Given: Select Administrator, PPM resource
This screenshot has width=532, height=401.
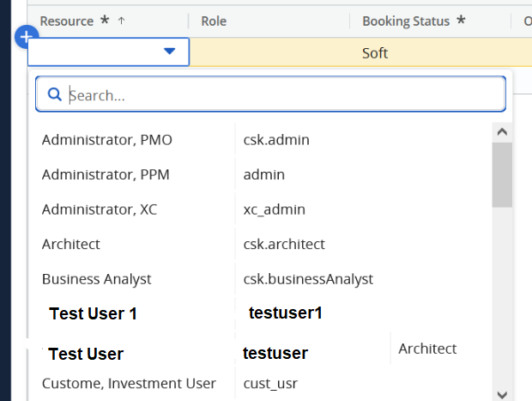Looking at the screenshot, I should click(x=106, y=174).
